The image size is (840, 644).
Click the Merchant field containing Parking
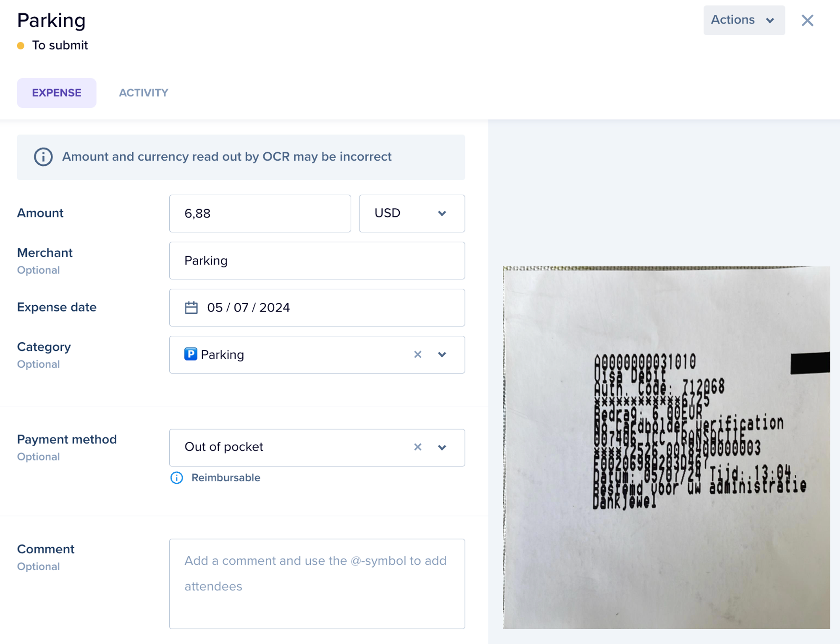pos(317,260)
